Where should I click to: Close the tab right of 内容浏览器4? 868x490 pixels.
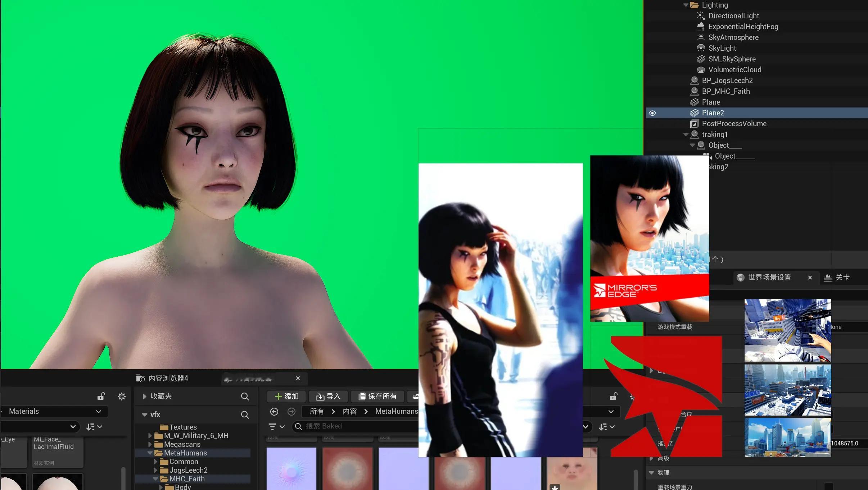[298, 378]
